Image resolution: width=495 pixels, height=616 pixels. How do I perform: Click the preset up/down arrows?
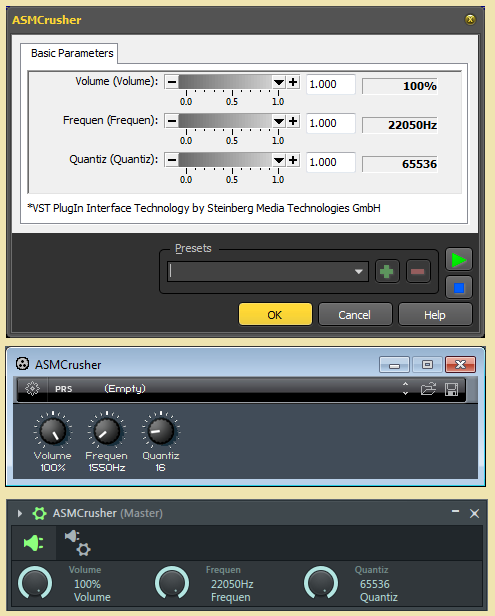pos(405,389)
